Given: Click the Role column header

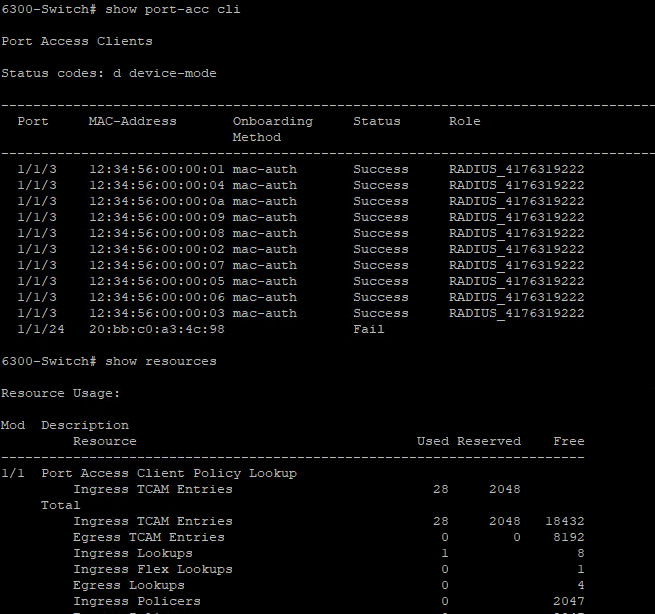Looking at the screenshot, I should (x=465, y=122).
